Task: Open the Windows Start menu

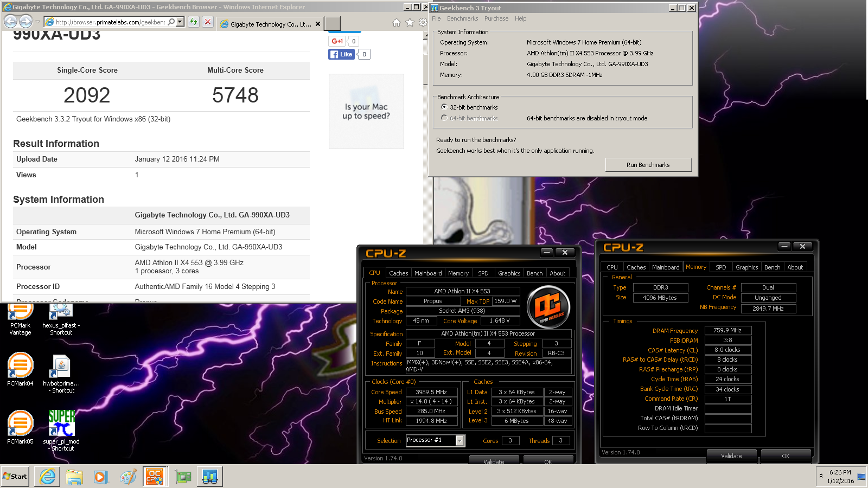Action: 15,477
